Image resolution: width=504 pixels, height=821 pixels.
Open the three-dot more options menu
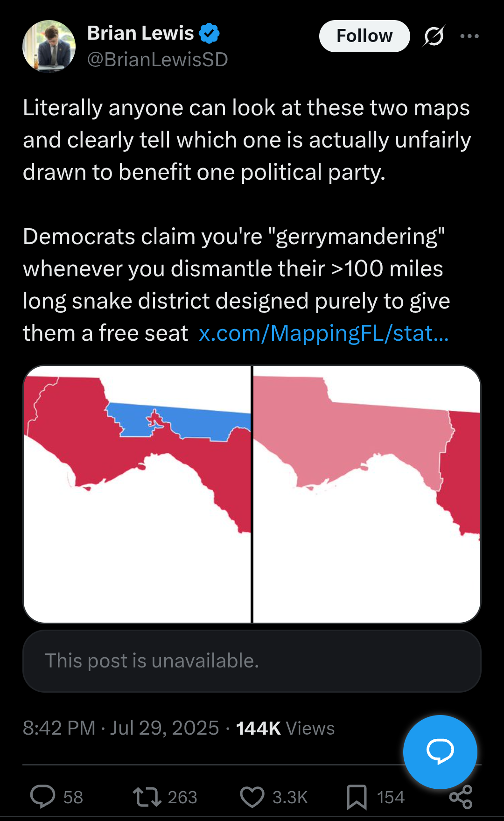point(469,36)
